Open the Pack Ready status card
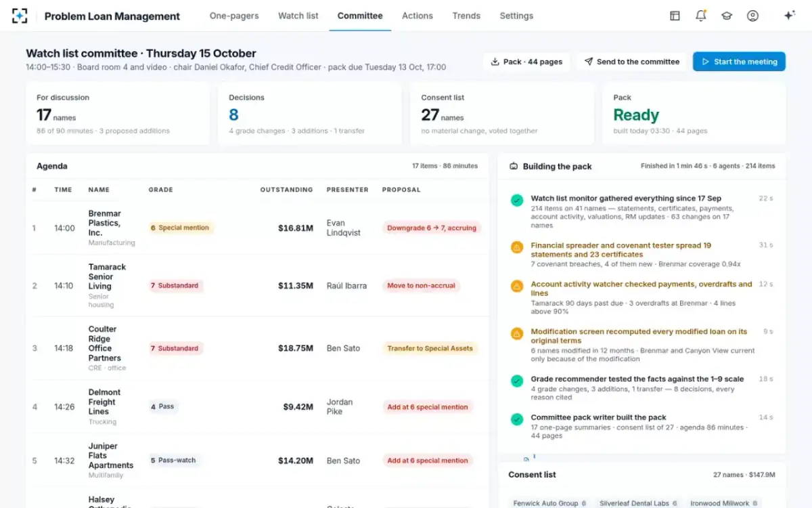812x508 pixels. pyautogui.click(x=694, y=114)
